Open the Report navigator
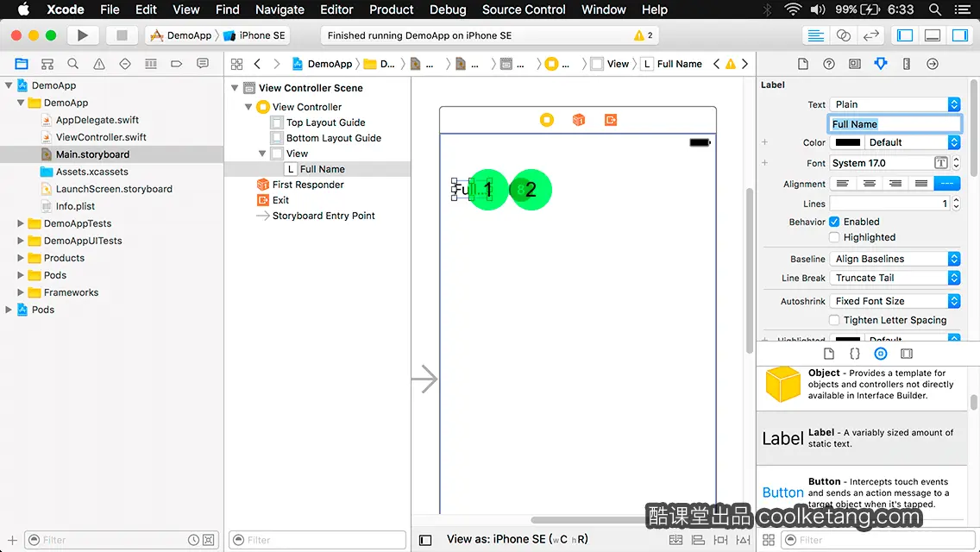980x552 pixels. tap(203, 64)
